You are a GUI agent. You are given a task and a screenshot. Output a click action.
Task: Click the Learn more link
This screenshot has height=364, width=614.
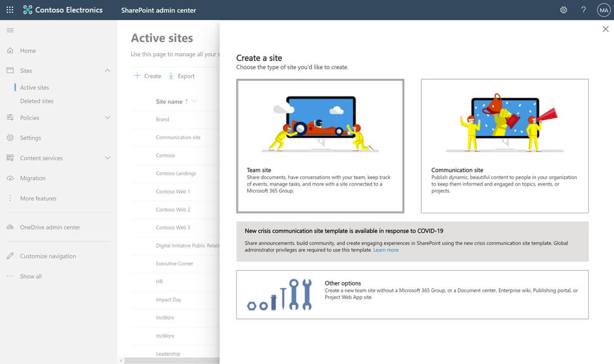pos(386,250)
